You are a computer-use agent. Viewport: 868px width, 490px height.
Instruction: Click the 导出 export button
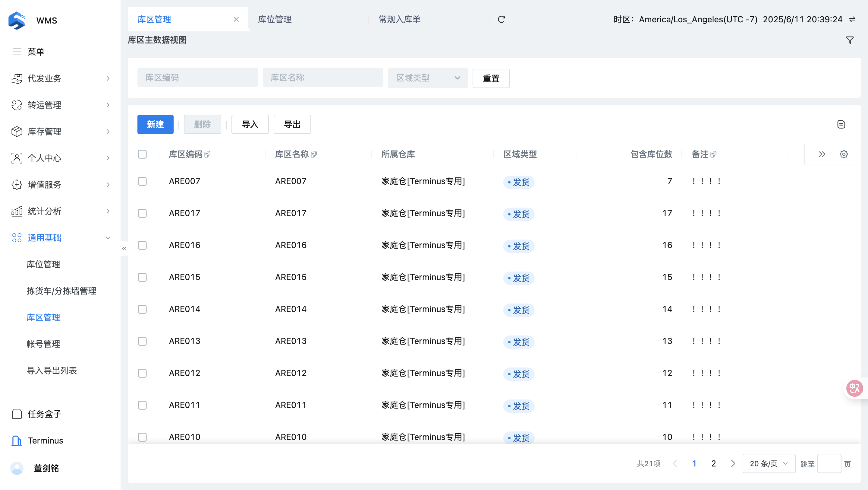(292, 124)
